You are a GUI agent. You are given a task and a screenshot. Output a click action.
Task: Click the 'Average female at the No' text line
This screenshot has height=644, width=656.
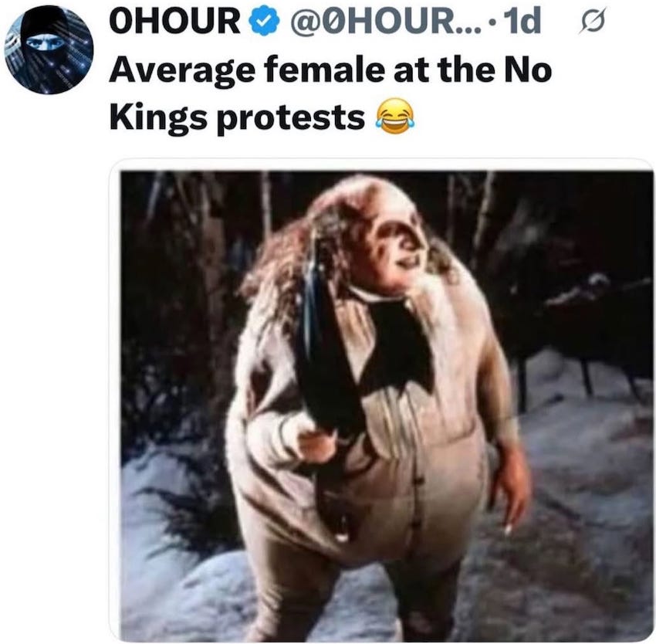[330, 69]
